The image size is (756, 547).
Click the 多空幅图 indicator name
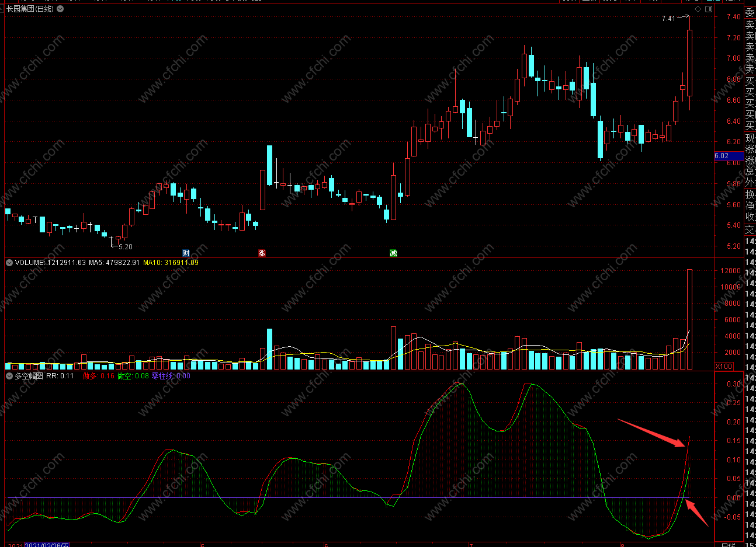click(29, 376)
